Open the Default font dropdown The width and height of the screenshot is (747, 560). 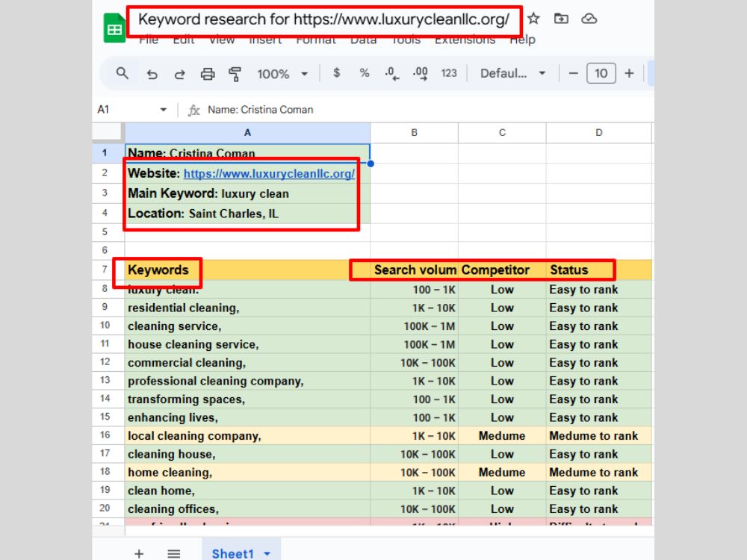[512, 73]
